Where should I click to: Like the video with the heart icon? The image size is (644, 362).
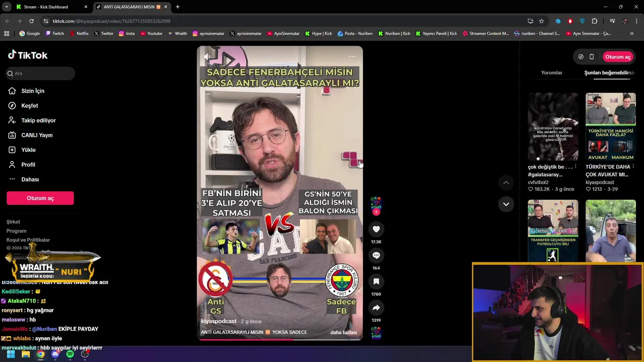tap(376, 229)
